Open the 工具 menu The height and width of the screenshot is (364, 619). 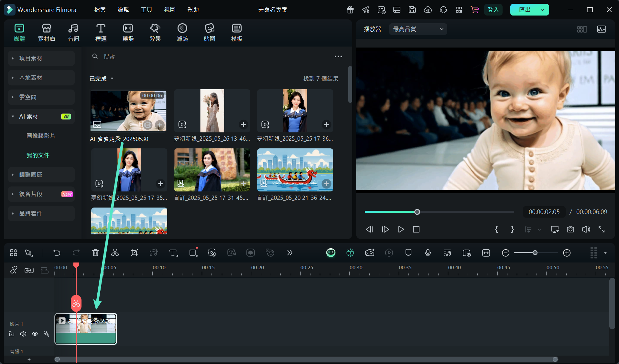[147, 10]
